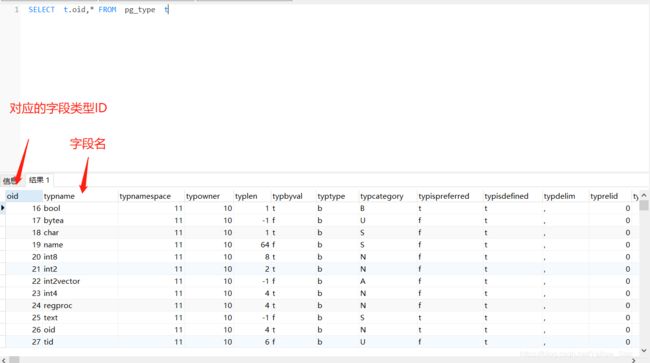Image resolution: width=650 pixels, height=363 pixels.
Task: Select the typname column header
Action: click(80, 196)
